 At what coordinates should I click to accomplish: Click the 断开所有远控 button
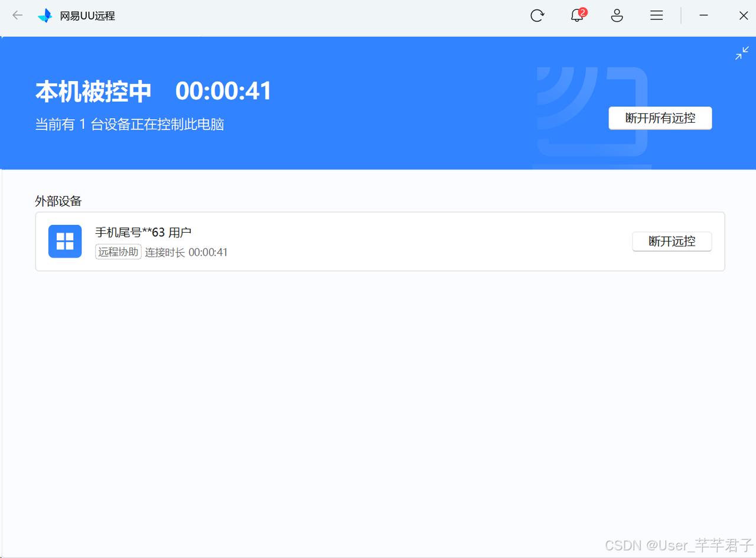coord(660,118)
